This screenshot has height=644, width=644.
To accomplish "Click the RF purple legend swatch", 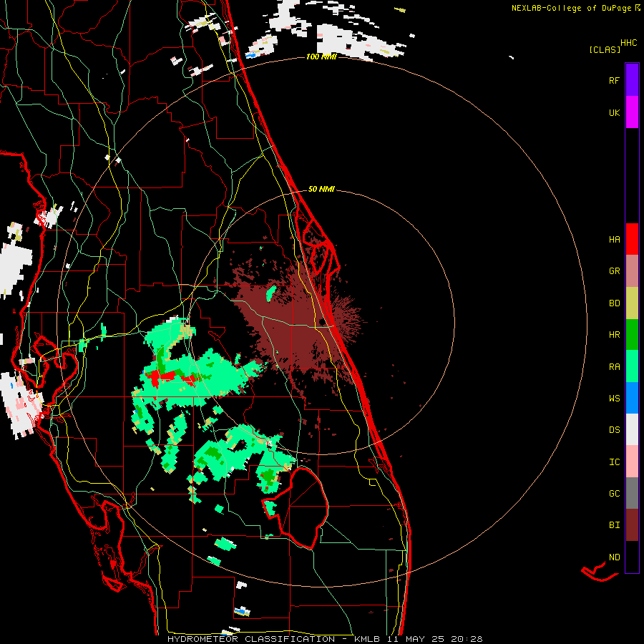I will tap(632, 80).
